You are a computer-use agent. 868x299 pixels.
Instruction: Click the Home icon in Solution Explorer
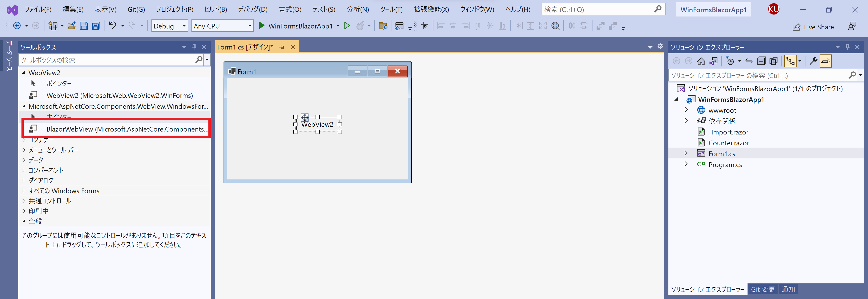tap(701, 61)
